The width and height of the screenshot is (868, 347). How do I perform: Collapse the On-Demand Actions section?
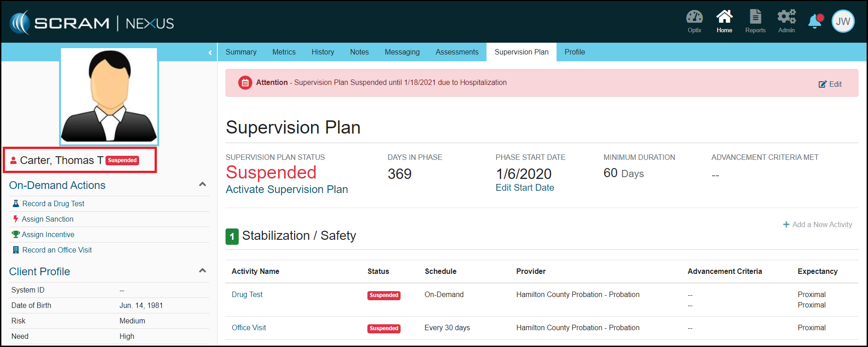[203, 184]
